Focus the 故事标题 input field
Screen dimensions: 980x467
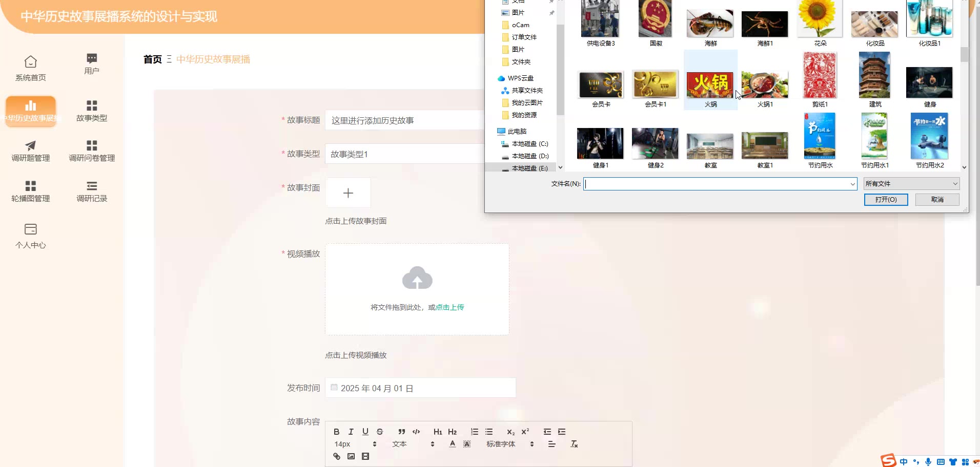point(405,120)
